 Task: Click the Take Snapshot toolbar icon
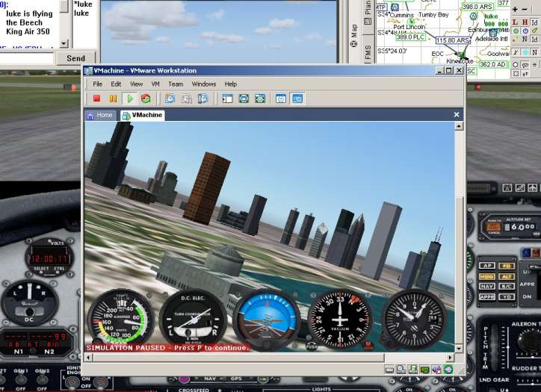point(170,99)
